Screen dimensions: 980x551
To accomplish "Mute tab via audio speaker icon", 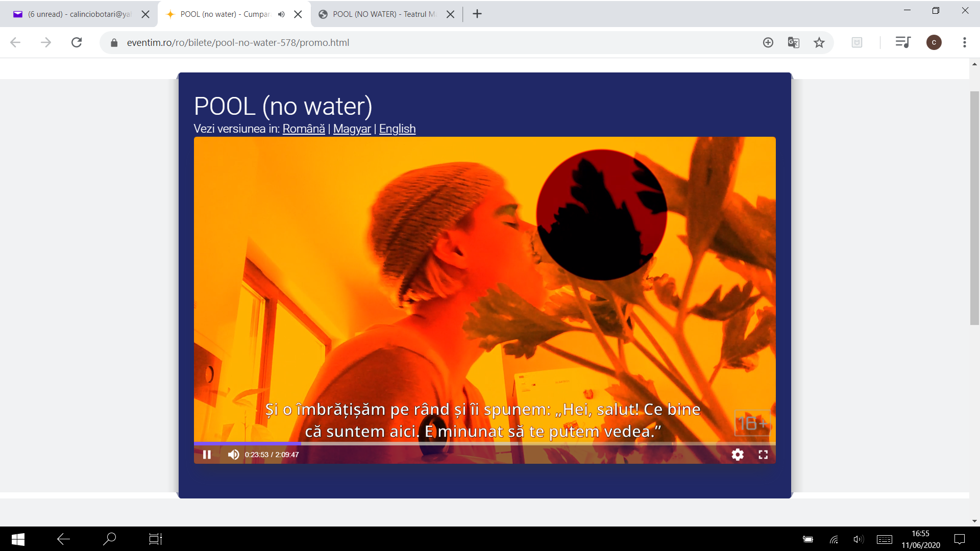I will pyautogui.click(x=281, y=14).
